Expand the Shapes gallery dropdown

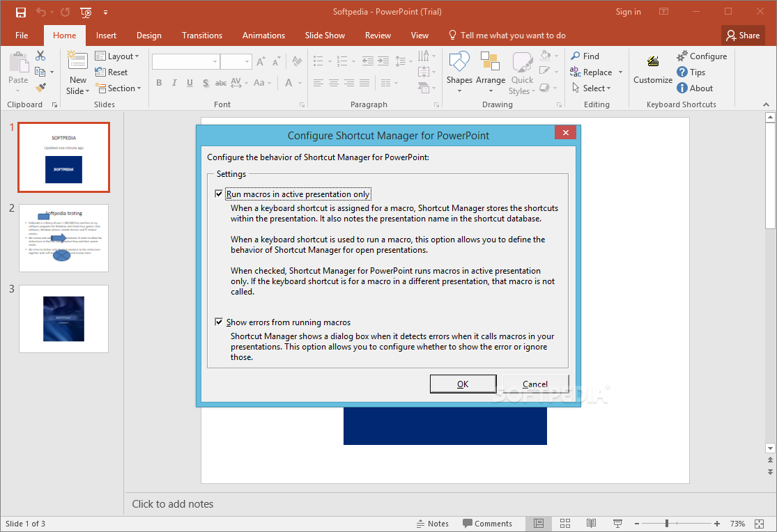point(459,91)
